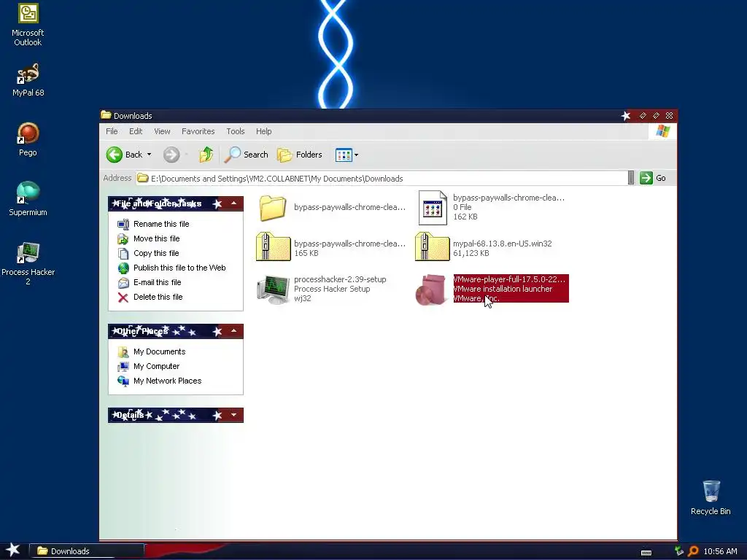
Task: Select the Recycle Bin icon
Action: [x=711, y=497]
